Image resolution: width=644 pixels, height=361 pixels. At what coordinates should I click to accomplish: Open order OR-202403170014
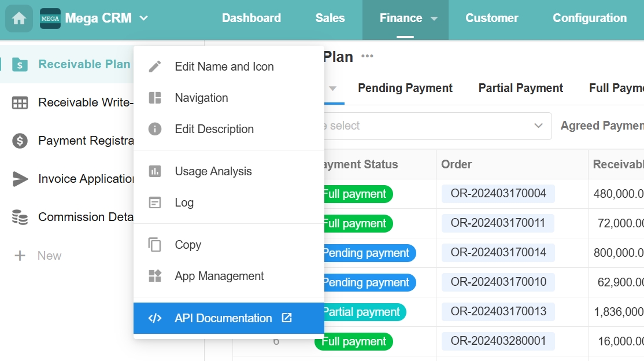pyautogui.click(x=498, y=252)
